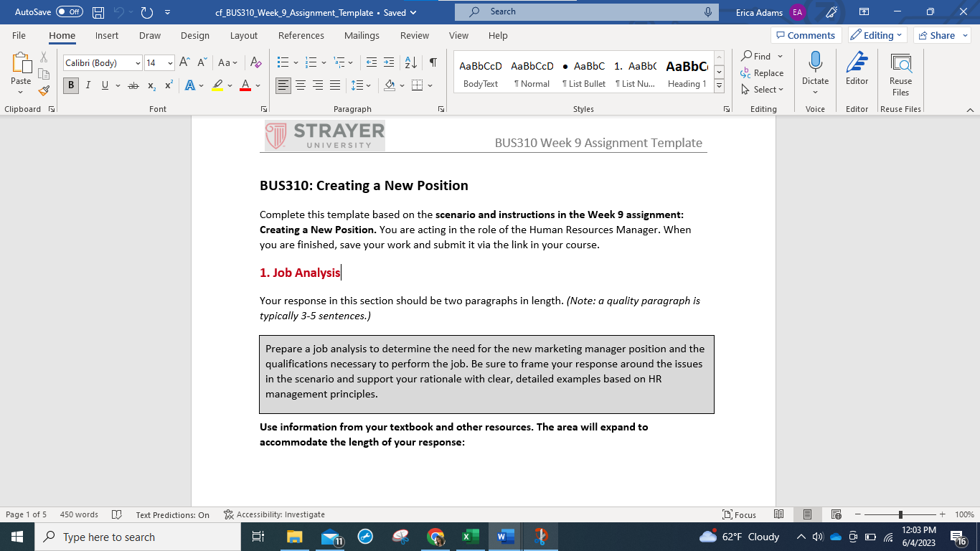Switch to the Mailings tab
This screenshot has width=980, height=551.
pyautogui.click(x=362, y=35)
